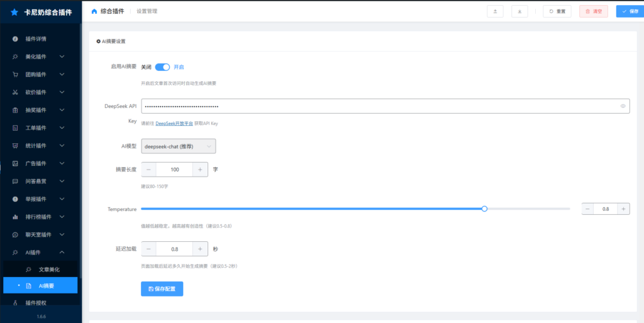Click the star logo icon in sidebar header
This screenshot has width=644, height=323.
click(14, 12)
